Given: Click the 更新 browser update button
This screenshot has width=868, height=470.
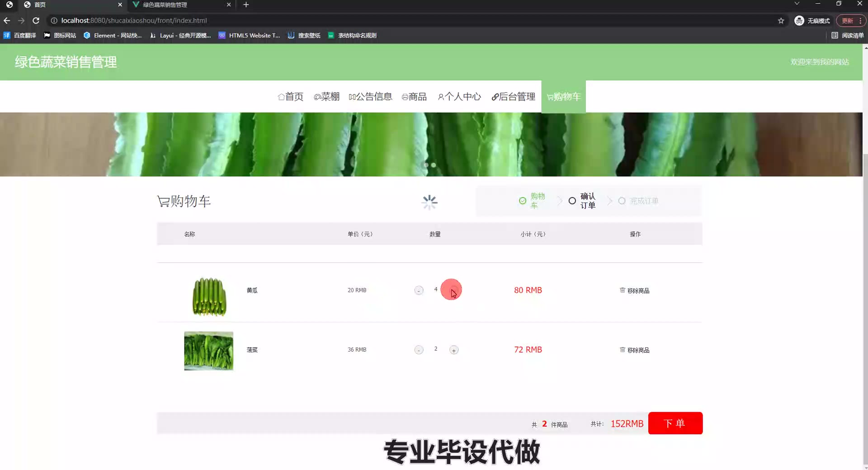Looking at the screenshot, I should (x=847, y=21).
